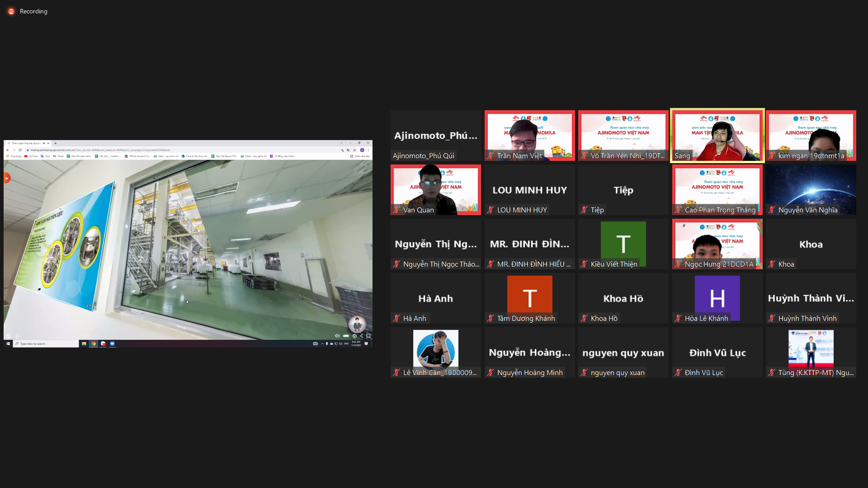868x488 pixels.
Task: Open Chrome three-dot menu
Action: click(x=368, y=150)
